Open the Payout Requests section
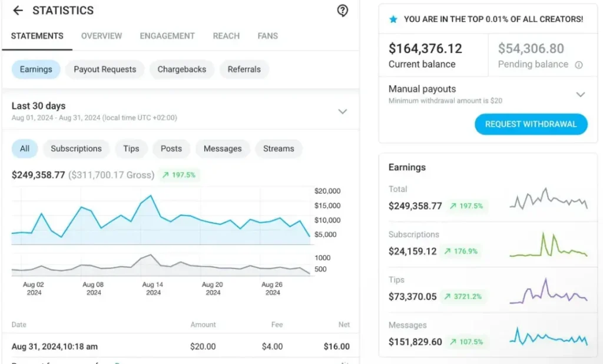603x364 pixels. 105,70
